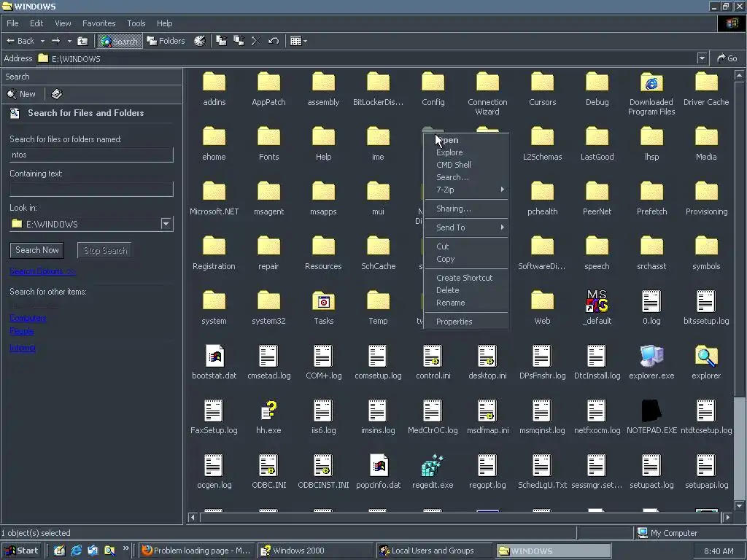Select the control.ini file
This screenshot has height=560, width=747.
(433, 362)
